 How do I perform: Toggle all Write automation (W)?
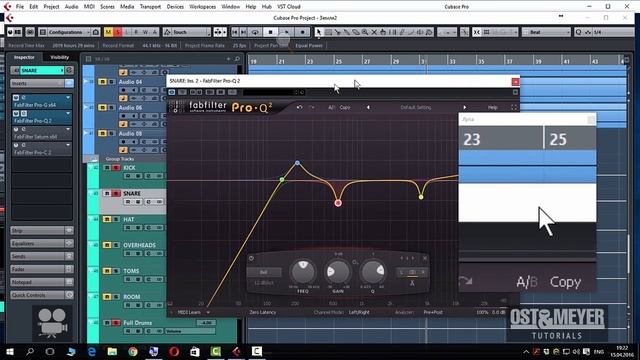coord(145,32)
